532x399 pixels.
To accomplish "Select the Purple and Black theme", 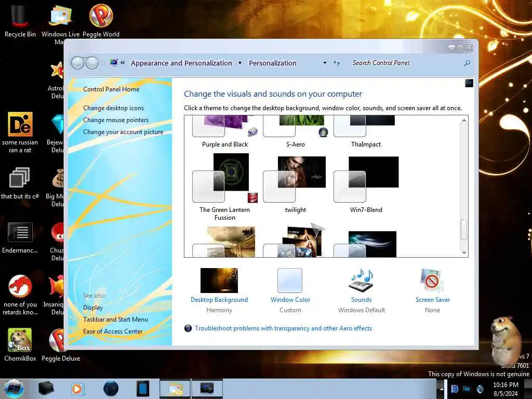I will click(225, 131).
